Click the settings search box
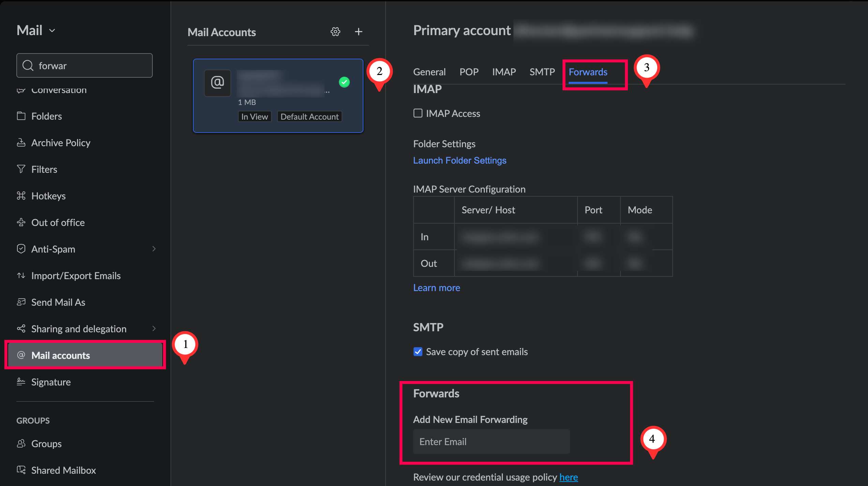The width and height of the screenshot is (868, 486). [x=85, y=65]
